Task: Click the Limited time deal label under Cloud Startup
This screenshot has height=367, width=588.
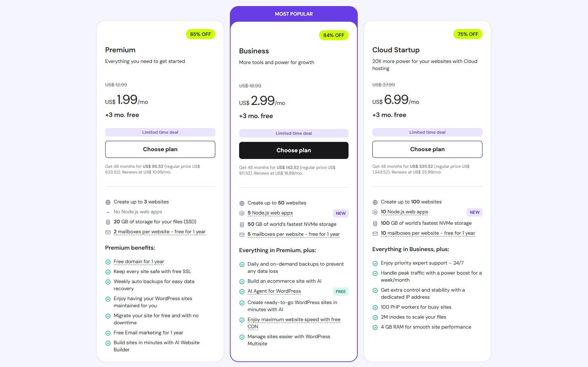Action: (x=427, y=132)
